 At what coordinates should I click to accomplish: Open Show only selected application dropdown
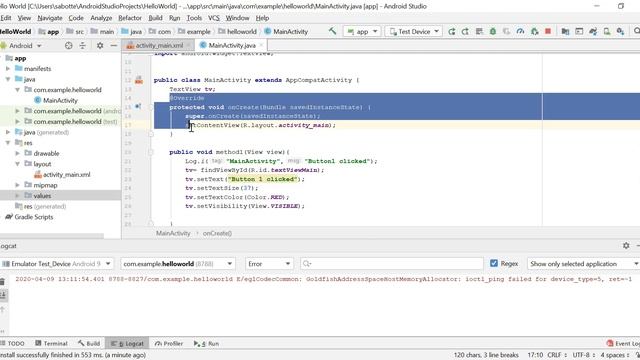click(583, 264)
